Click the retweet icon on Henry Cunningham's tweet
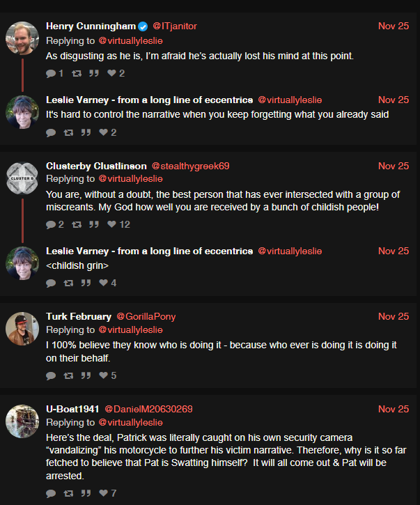 click(77, 73)
